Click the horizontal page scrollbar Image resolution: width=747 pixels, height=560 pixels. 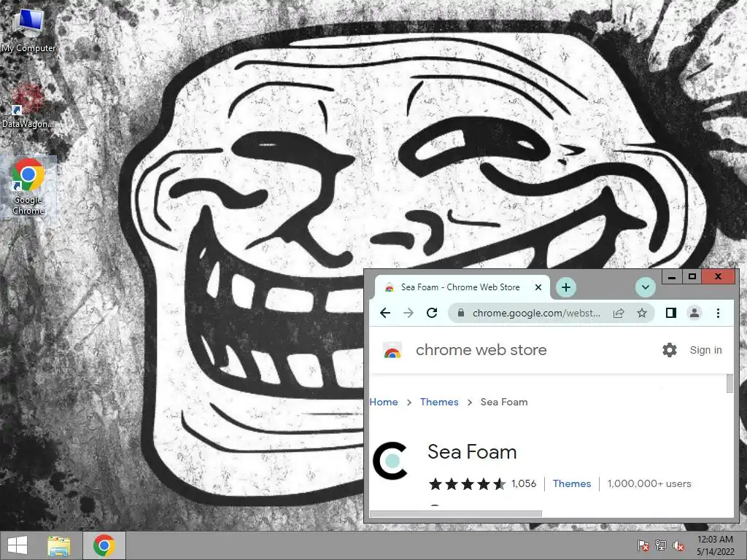[456, 514]
